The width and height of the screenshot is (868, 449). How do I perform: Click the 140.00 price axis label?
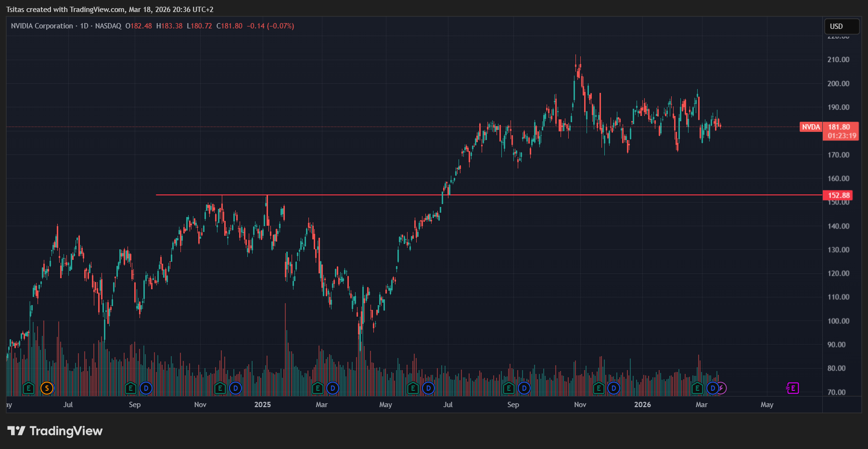(x=838, y=226)
